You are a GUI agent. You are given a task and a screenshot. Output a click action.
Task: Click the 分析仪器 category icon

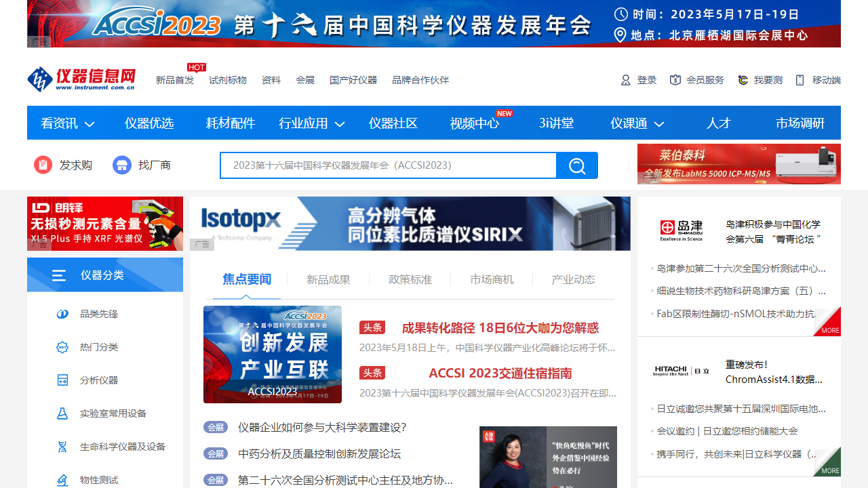pos(62,380)
